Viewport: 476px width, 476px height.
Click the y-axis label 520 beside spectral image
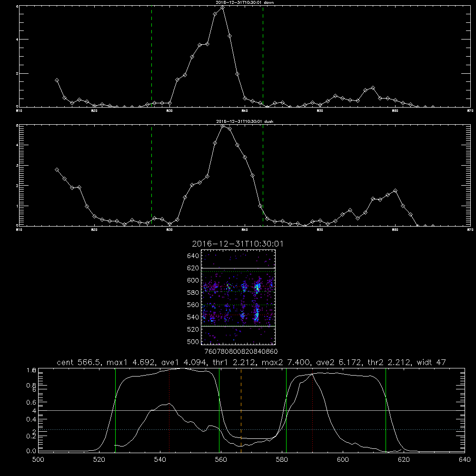(x=193, y=329)
